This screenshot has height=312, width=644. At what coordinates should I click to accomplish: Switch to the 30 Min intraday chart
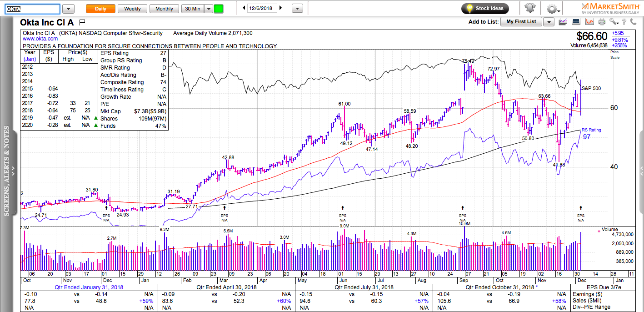click(x=192, y=9)
